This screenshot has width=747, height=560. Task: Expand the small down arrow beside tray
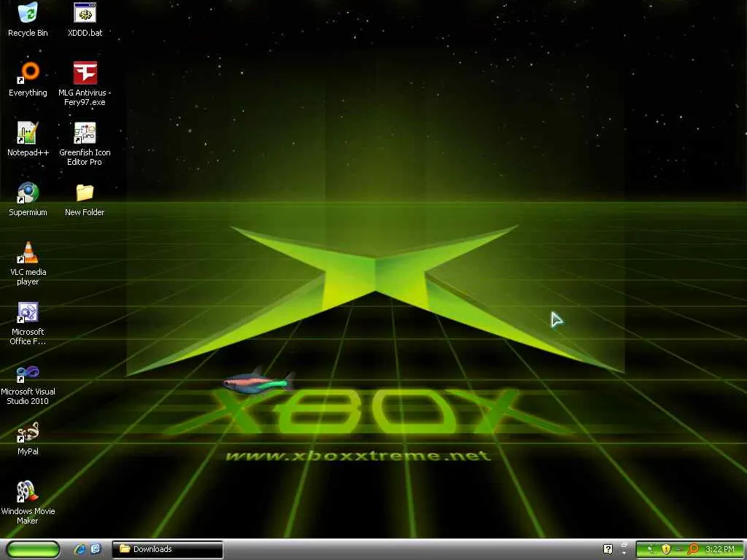(x=624, y=553)
